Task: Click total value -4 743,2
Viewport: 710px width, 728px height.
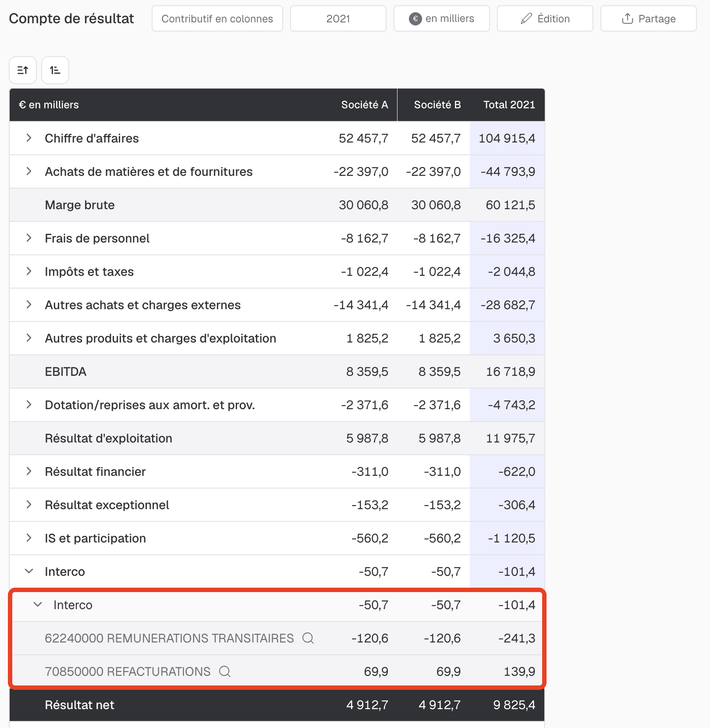Action: (512, 405)
